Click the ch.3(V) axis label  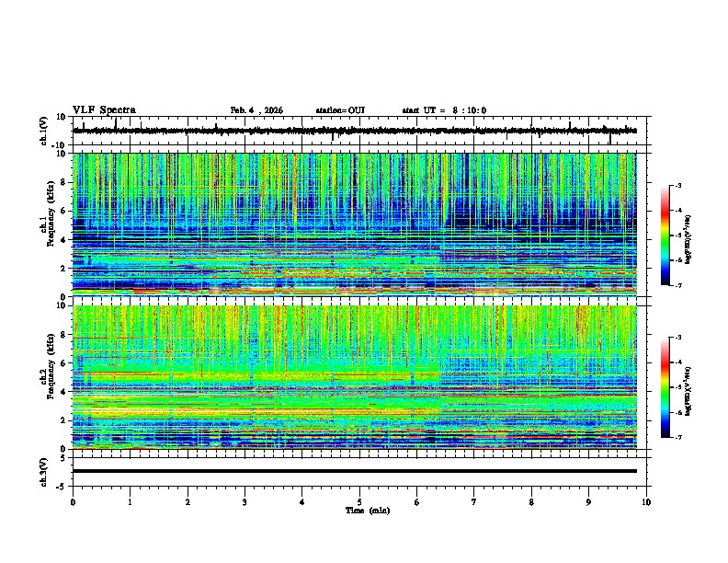pyautogui.click(x=43, y=472)
